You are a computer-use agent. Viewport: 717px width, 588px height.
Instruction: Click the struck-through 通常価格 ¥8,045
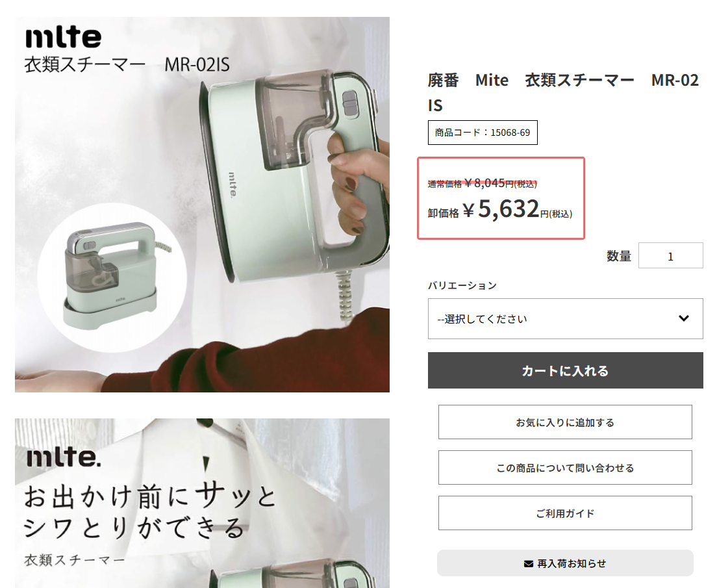pyautogui.click(x=483, y=183)
